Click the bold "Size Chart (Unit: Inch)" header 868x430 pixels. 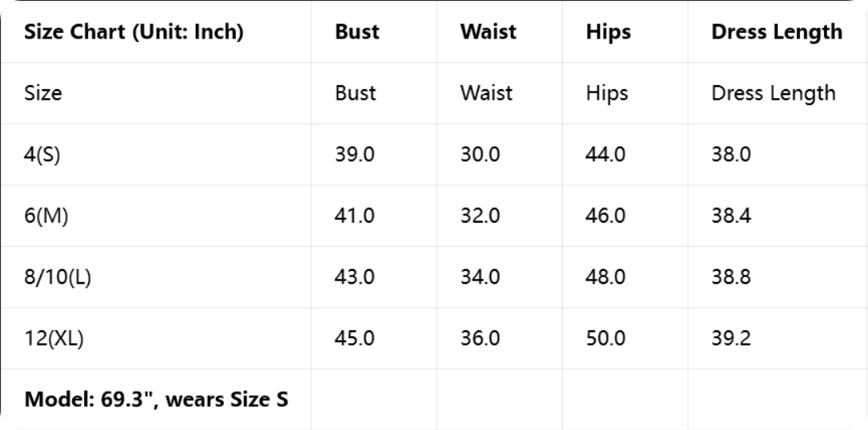point(134,32)
